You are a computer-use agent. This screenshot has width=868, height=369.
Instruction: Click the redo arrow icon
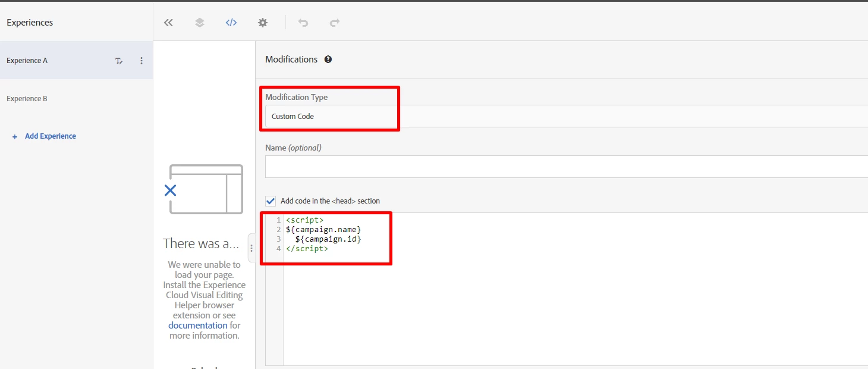[335, 23]
